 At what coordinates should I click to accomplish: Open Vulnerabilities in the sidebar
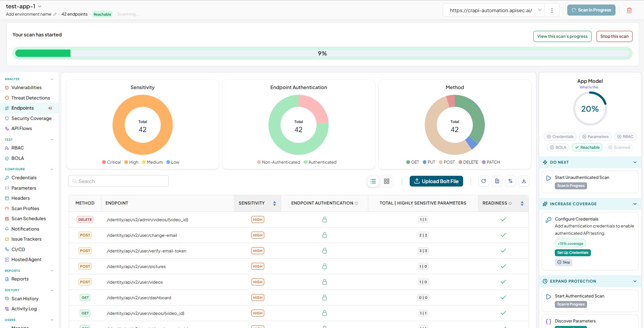tap(26, 88)
